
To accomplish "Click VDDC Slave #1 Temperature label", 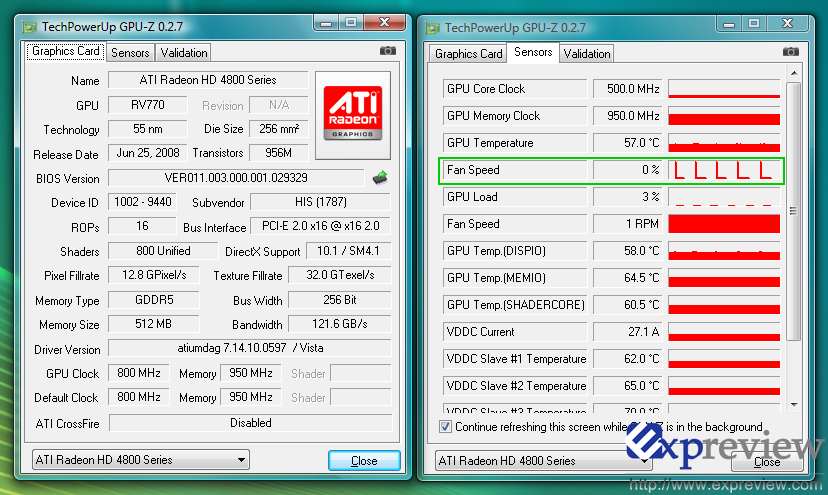I will click(515, 359).
